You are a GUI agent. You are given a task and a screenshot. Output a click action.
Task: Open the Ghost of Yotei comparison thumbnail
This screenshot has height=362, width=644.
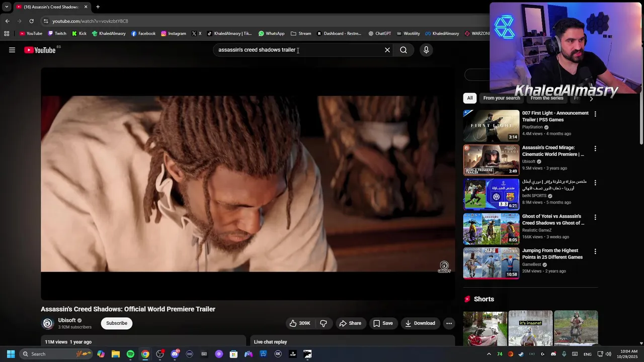[x=491, y=229]
